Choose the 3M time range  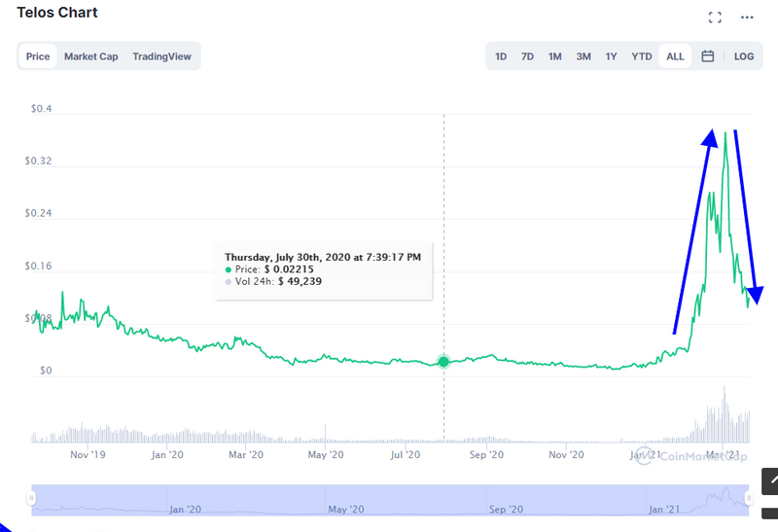tap(583, 56)
